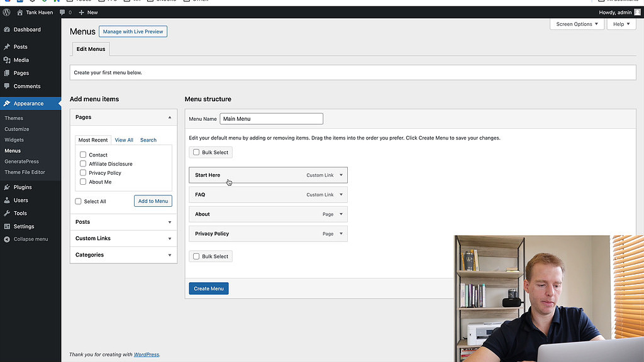Click Manage with Live Preview
Image resolution: width=644 pixels, height=362 pixels.
click(x=133, y=31)
